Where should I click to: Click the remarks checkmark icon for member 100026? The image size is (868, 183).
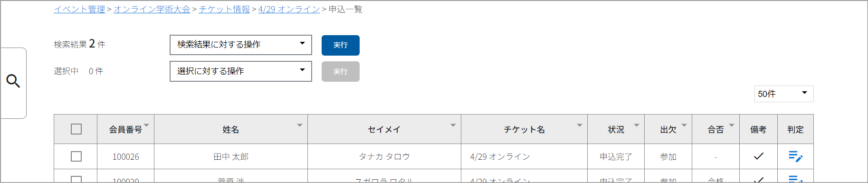coord(759,156)
